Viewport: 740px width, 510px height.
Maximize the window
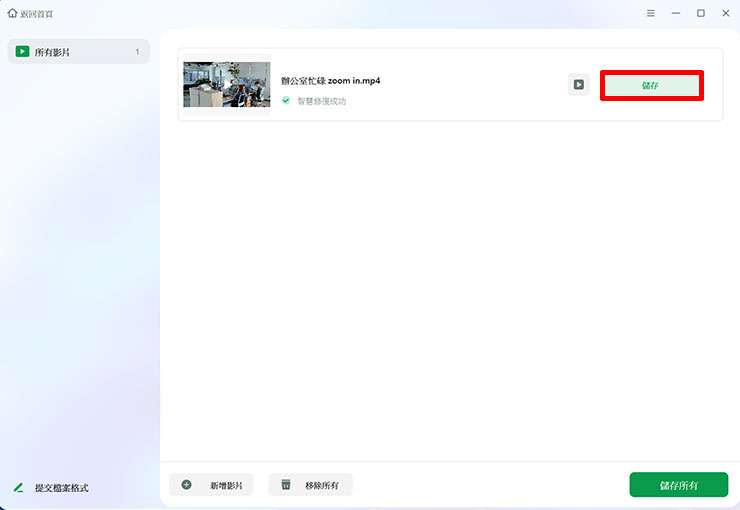coord(701,13)
